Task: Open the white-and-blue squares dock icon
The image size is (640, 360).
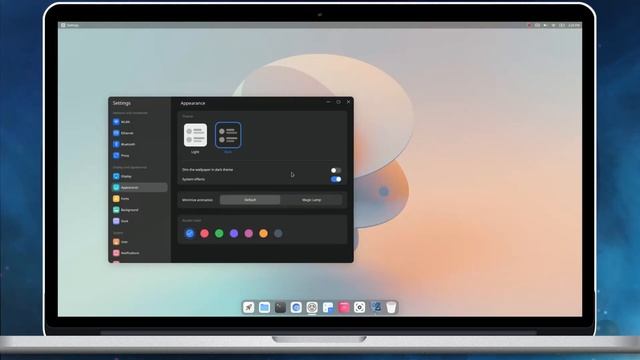Action: tap(328, 307)
